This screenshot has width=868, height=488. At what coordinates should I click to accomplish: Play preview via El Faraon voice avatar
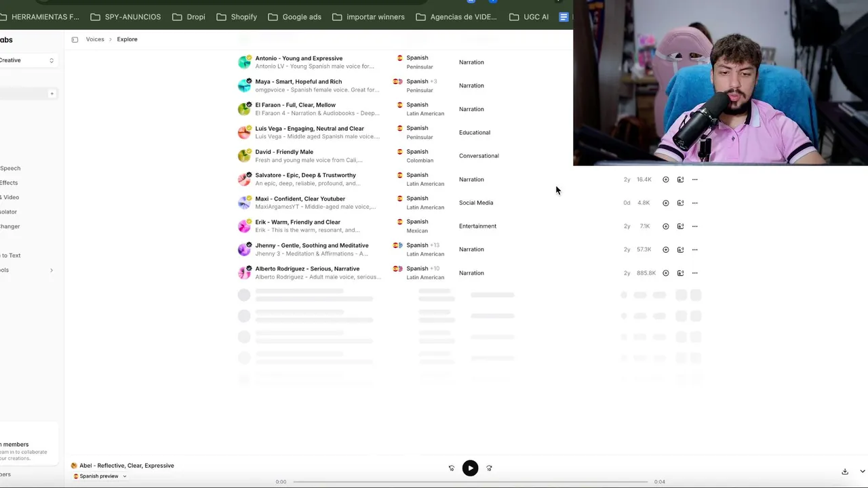click(x=244, y=109)
